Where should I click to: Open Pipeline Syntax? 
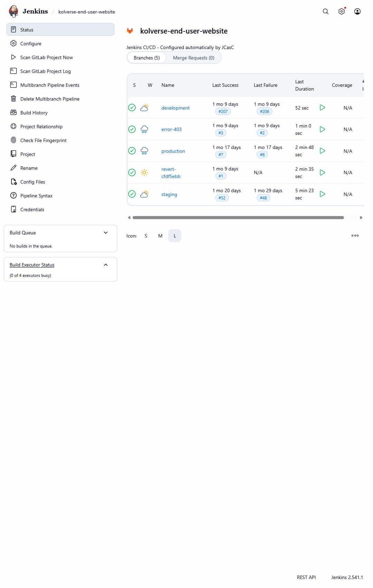(x=60, y=196)
